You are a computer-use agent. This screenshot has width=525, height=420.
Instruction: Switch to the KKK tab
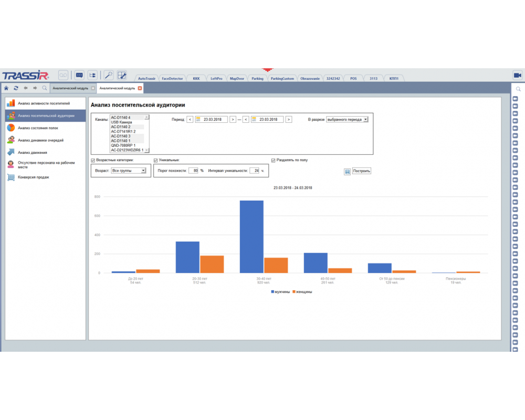196,78
